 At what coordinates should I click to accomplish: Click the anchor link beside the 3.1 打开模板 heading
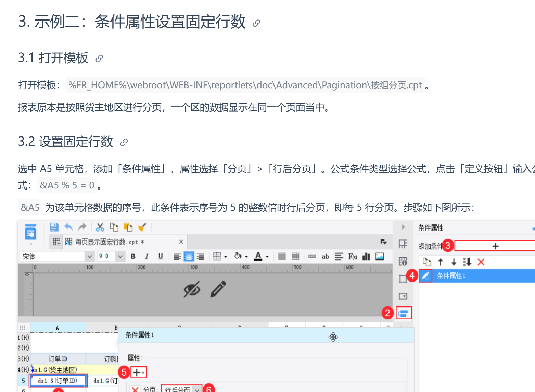[x=99, y=58]
